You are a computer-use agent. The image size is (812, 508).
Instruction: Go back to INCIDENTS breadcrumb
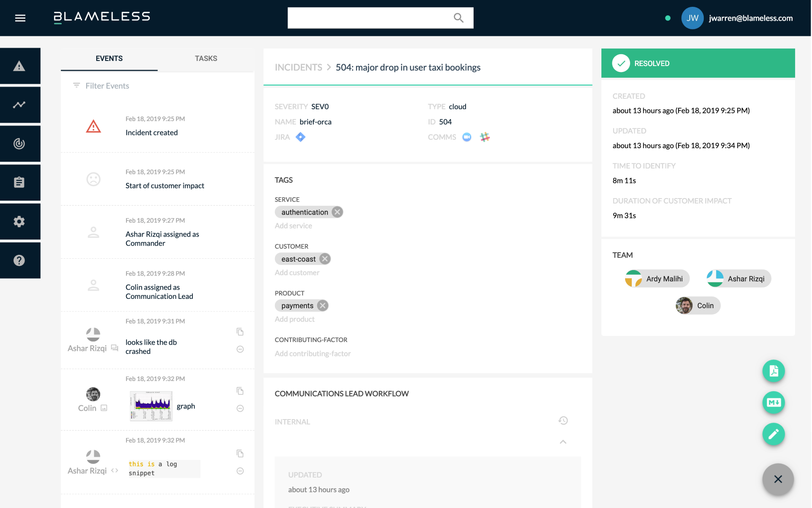299,67
